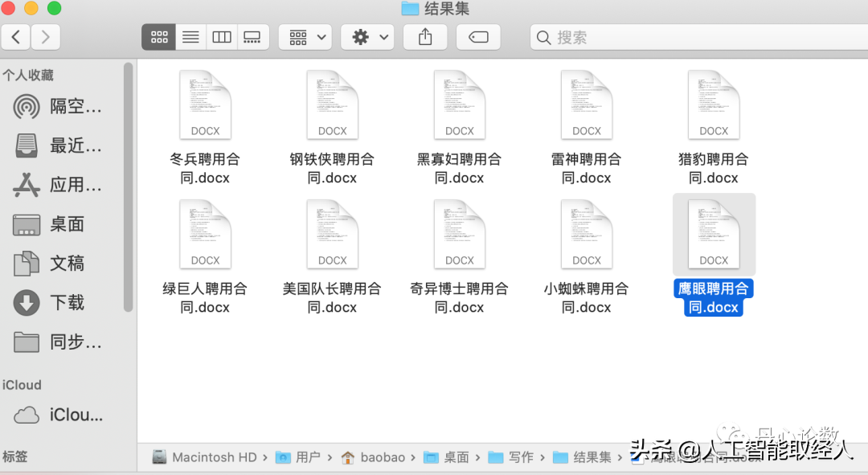Select the 美国队长聘用合同.docx file icon
The image size is (868, 475).
tap(332, 234)
